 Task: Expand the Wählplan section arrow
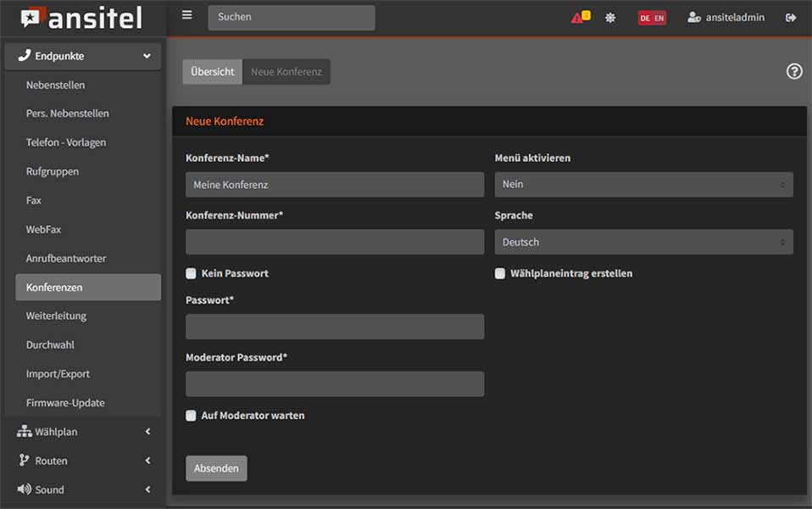(x=148, y=431)
